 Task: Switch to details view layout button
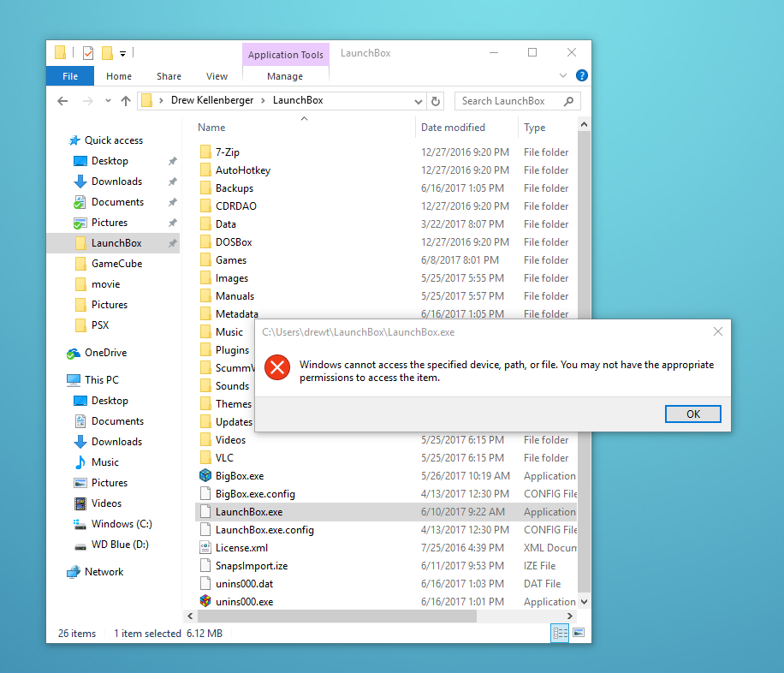click(560, 633)
